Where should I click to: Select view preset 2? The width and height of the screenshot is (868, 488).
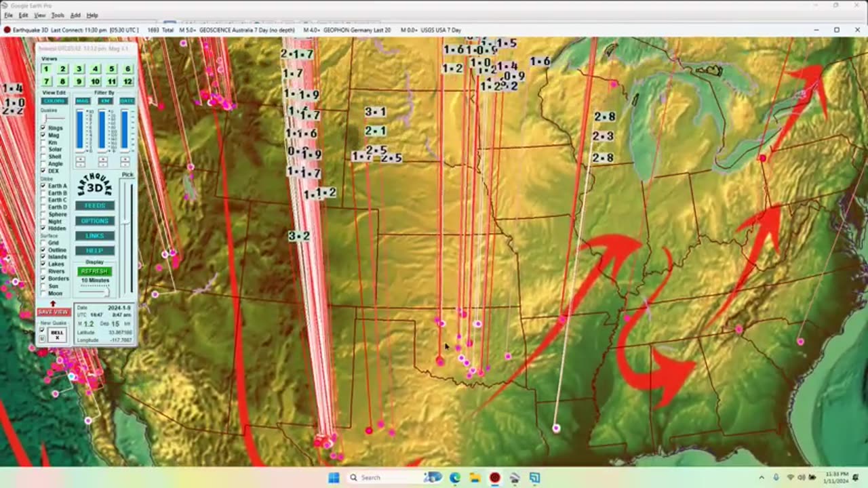(x=62, y=68)
